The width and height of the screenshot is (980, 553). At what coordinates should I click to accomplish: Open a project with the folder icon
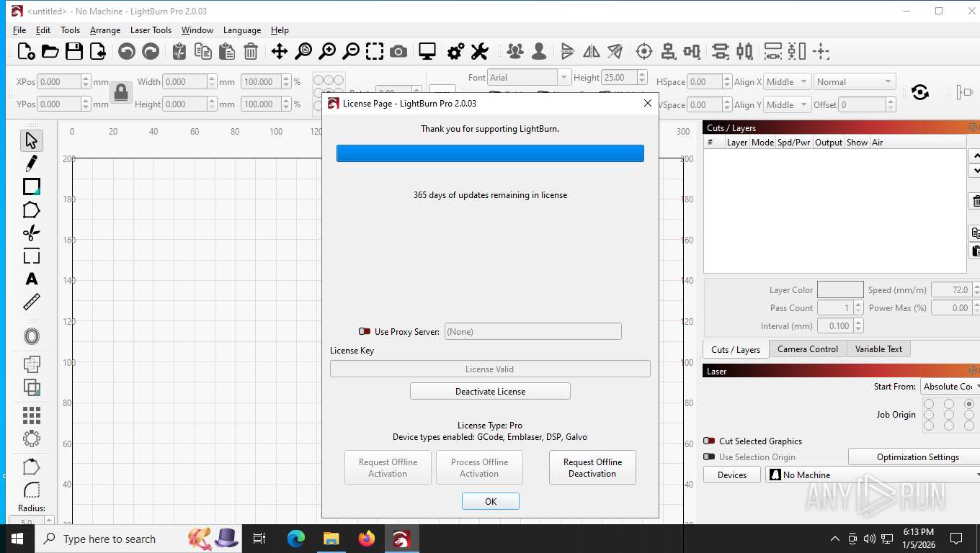click(x=50, y=51)
